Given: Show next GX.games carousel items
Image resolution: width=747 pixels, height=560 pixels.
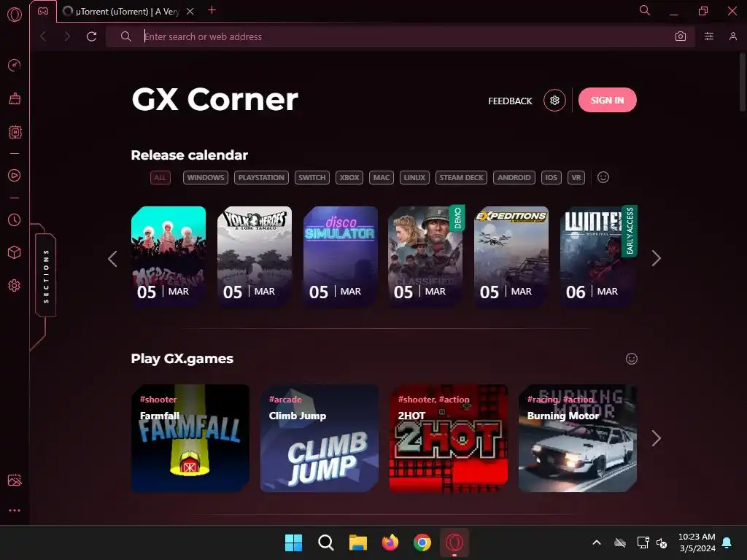Looking at the screenshot, I should (x=656, y=438).
